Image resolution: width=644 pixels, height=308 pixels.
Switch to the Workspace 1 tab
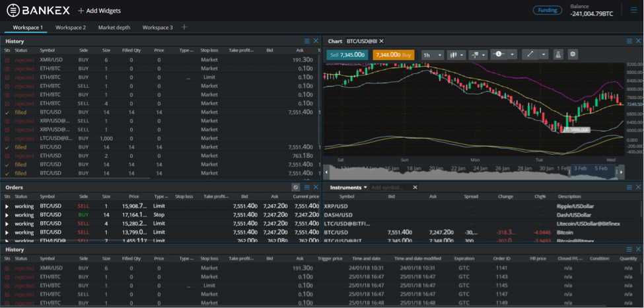point(28,28)
